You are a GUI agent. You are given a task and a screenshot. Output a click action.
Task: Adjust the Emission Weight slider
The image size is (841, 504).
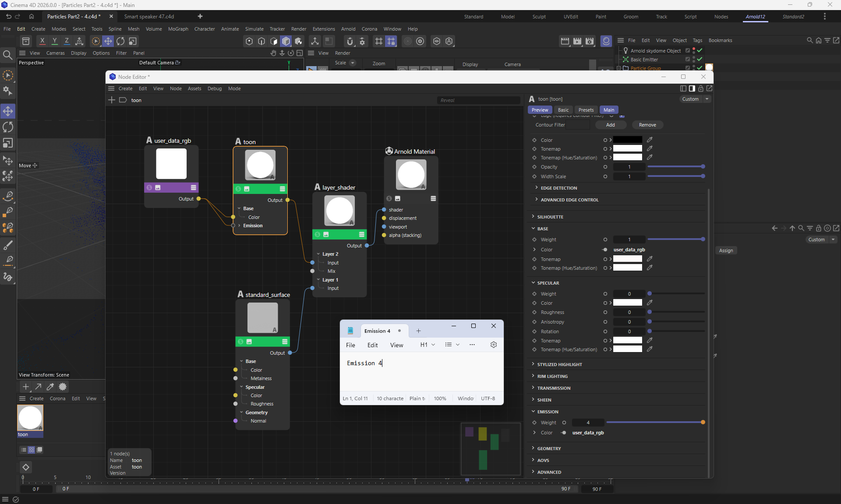coord(654,423)
